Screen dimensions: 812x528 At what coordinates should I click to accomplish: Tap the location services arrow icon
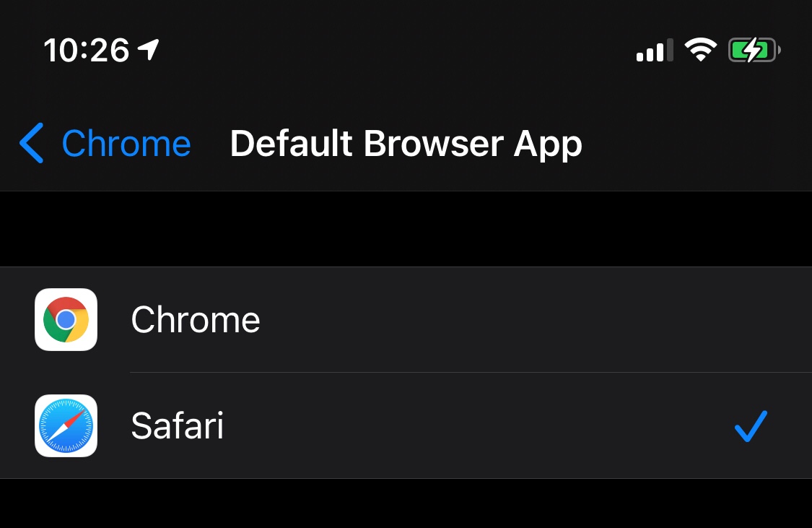coord(149,50)
